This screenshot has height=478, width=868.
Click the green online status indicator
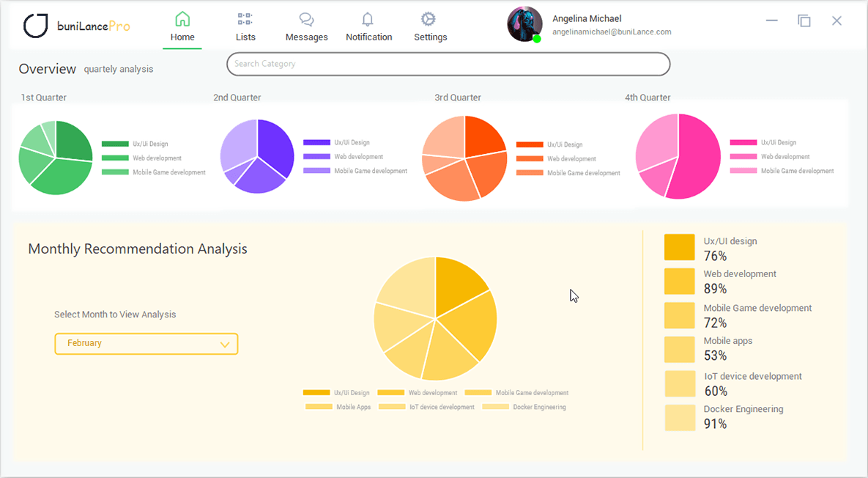(x=538, y=37)
